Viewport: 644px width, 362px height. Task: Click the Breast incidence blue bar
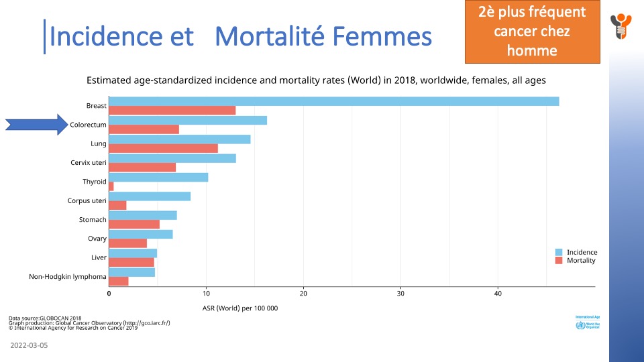click(x=333, y=101)
